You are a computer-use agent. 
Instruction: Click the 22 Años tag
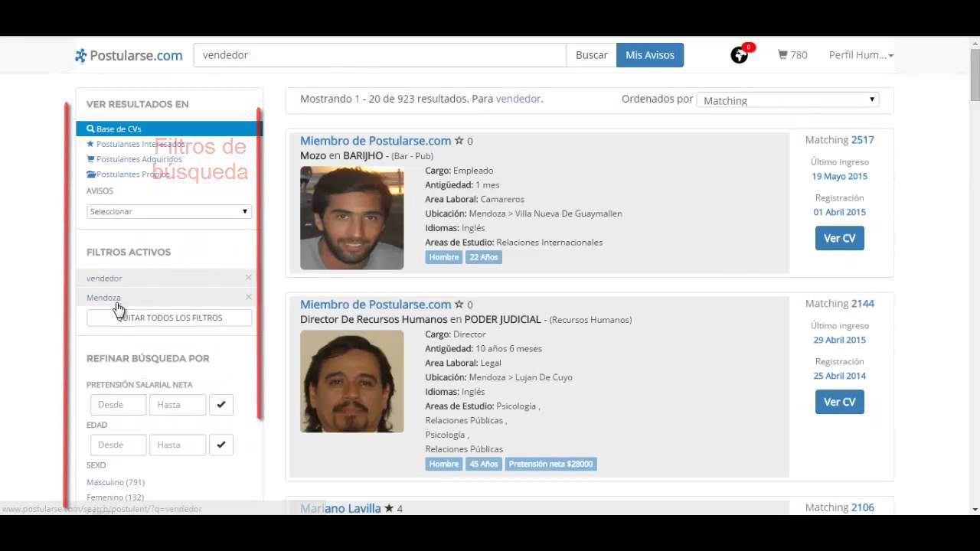coord(484,257)
